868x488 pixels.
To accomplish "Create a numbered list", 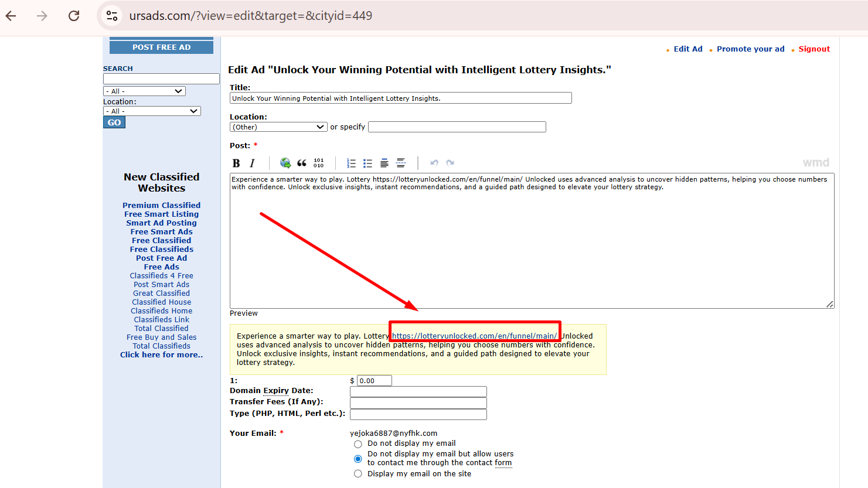I will (351, 163).
